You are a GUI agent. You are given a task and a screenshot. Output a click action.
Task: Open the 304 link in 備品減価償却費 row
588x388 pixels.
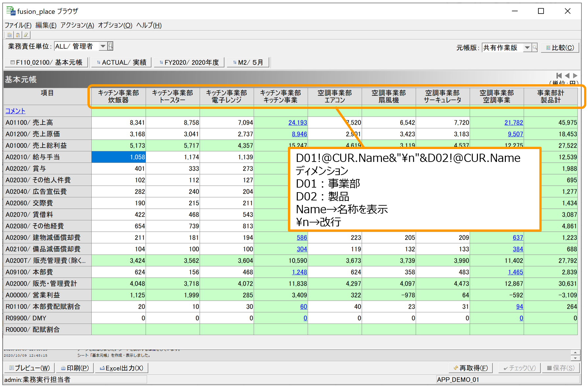pyautogui.click(x=302, y=249)
